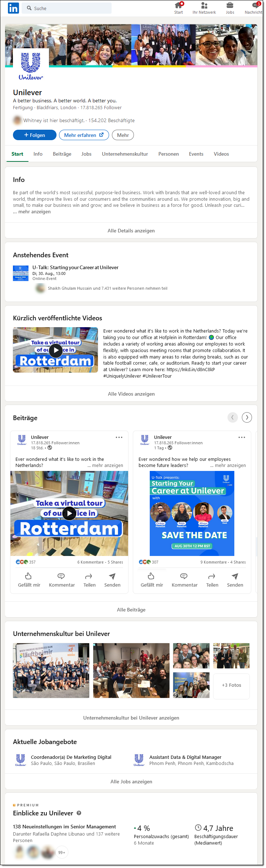
Task: Comment on the Career at Unilever post
Action: pyautogui.click(x=185, y=580)
